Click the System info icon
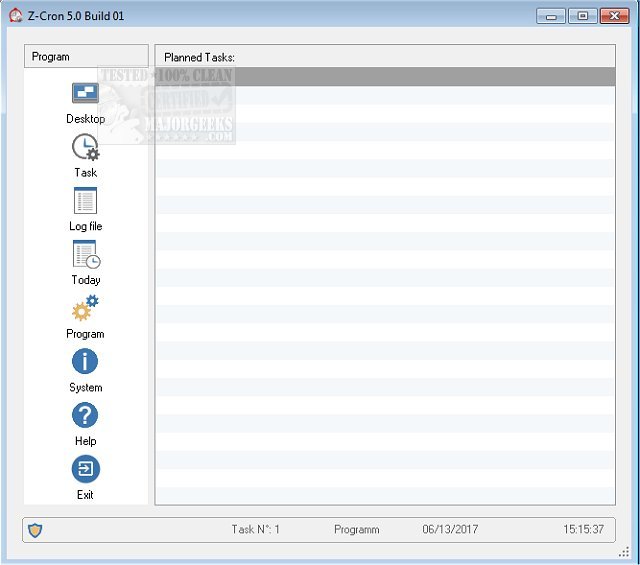 [x=85, y=361]
